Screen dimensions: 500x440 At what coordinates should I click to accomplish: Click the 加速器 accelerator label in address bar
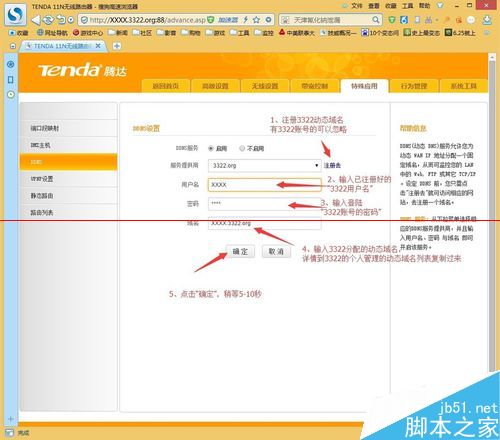pos(228,20)
